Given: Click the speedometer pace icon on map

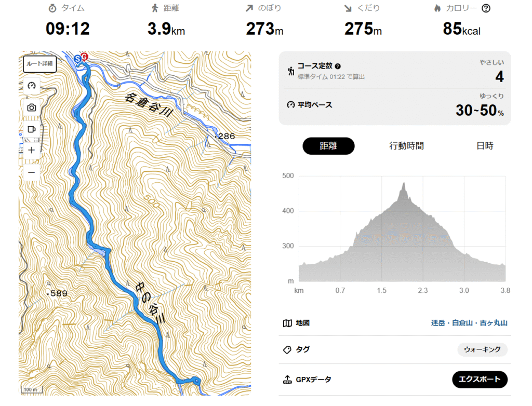Looking at the screenshot, I should [x=32, y=86].
